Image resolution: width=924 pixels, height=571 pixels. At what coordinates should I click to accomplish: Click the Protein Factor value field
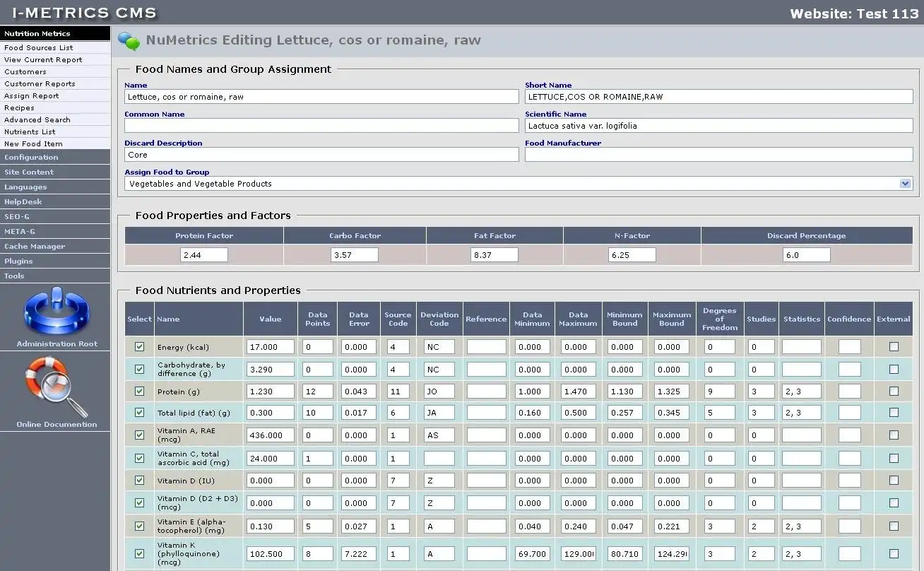pyautogui.click(x=203, y=255)
